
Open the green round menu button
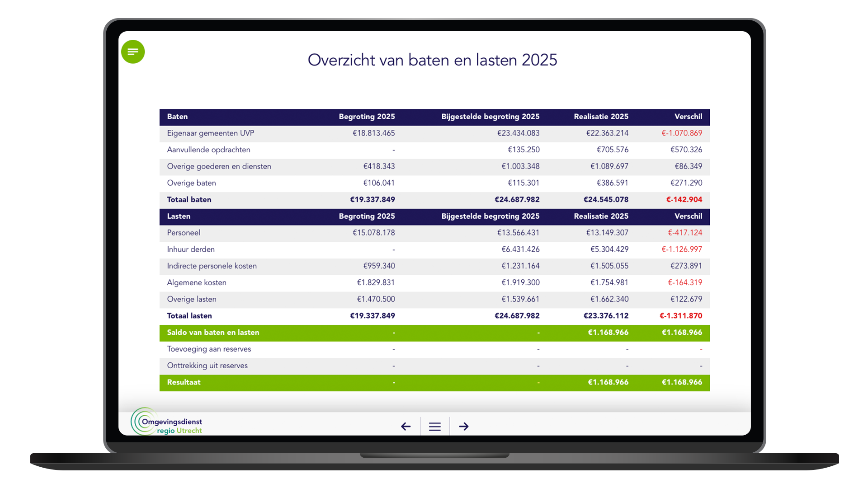[x=133, y=52]
